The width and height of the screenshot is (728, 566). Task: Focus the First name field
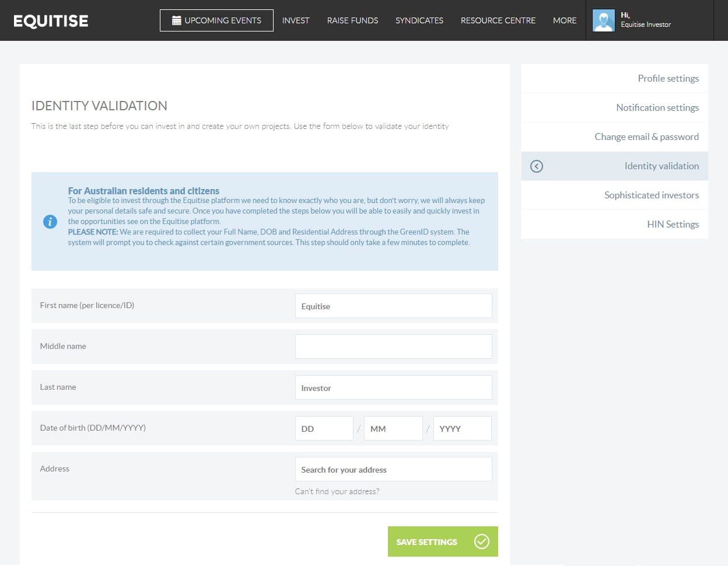(x=393, y=306)
